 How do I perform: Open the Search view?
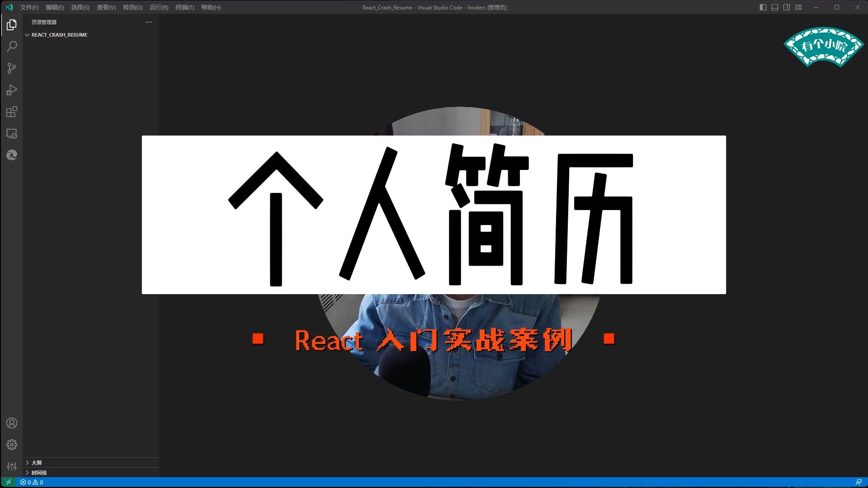point(12,47)
